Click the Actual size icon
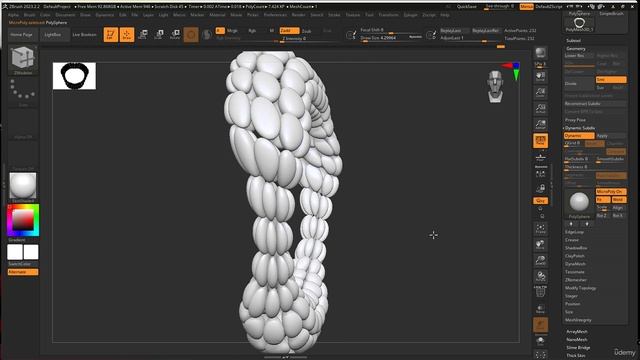 [x=540, y=109]
